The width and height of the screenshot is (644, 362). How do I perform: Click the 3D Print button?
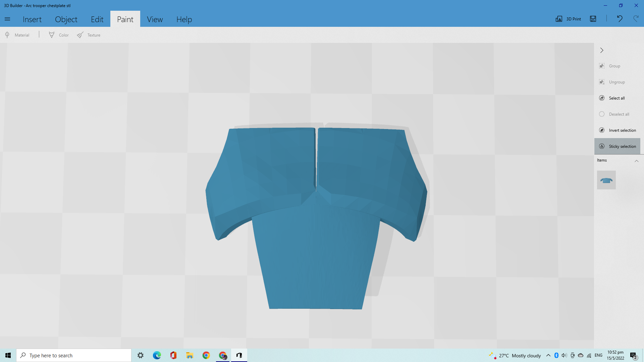569,19
